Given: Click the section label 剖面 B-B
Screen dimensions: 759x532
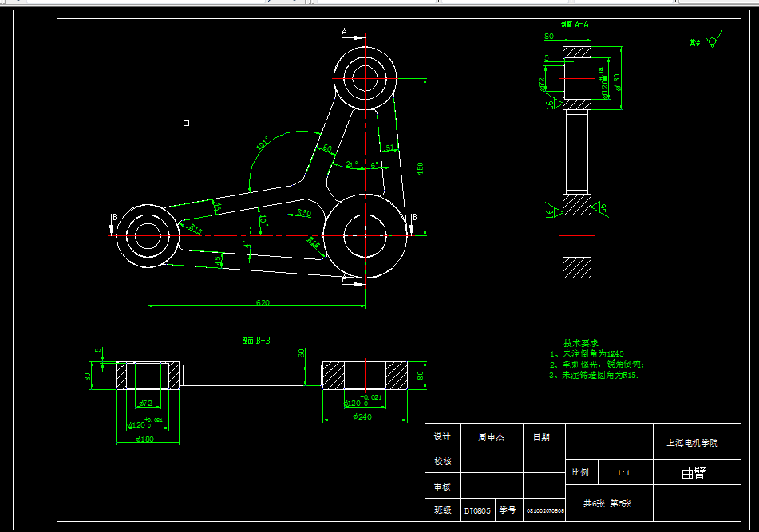Looking at the screenshot, I should 256,341.
